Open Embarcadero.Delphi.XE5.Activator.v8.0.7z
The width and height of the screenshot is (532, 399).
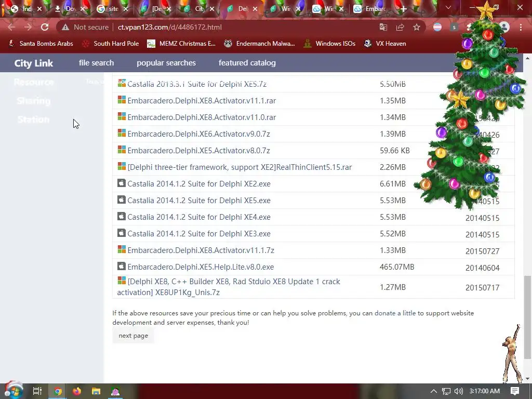coord(198,151)
